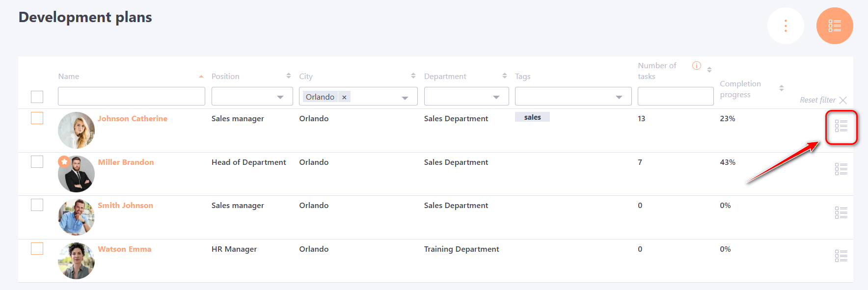Image resolution: width=868 pixels, height=290 pixels.
Task: Select the Johnson Catherine row checkbox
Action: [x=37, y=118]
